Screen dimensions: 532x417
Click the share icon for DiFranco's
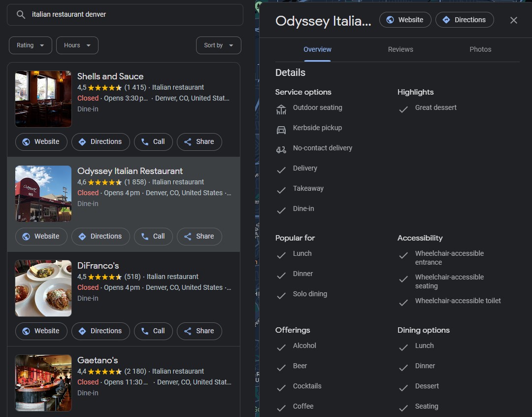pyautogui.click(x=188, y=331)
